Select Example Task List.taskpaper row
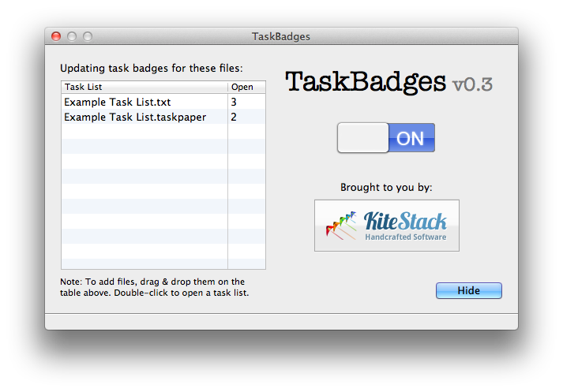The height and width of the screenshot is (392, 563). tap(163, 117)
